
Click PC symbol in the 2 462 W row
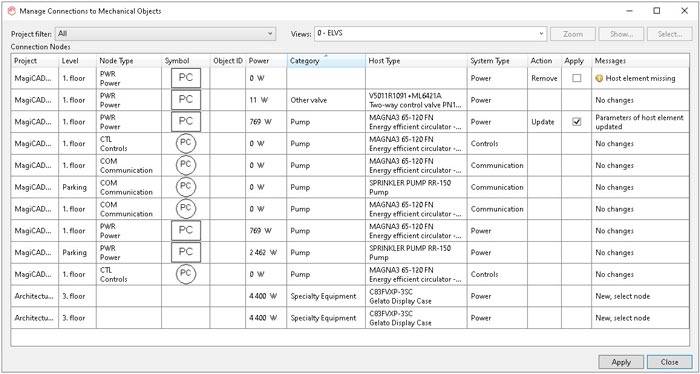[x=186, y=252]
